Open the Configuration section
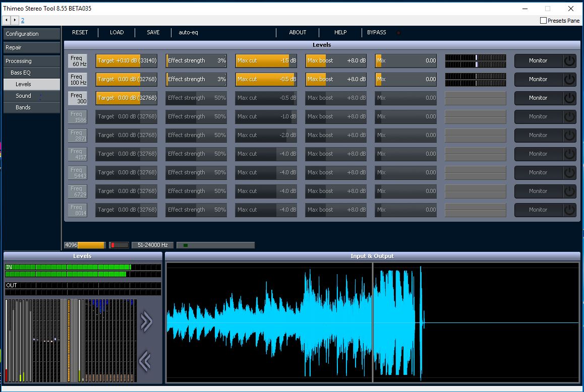Viewport: 584px width, 392px height. click(x=32, y=33)
